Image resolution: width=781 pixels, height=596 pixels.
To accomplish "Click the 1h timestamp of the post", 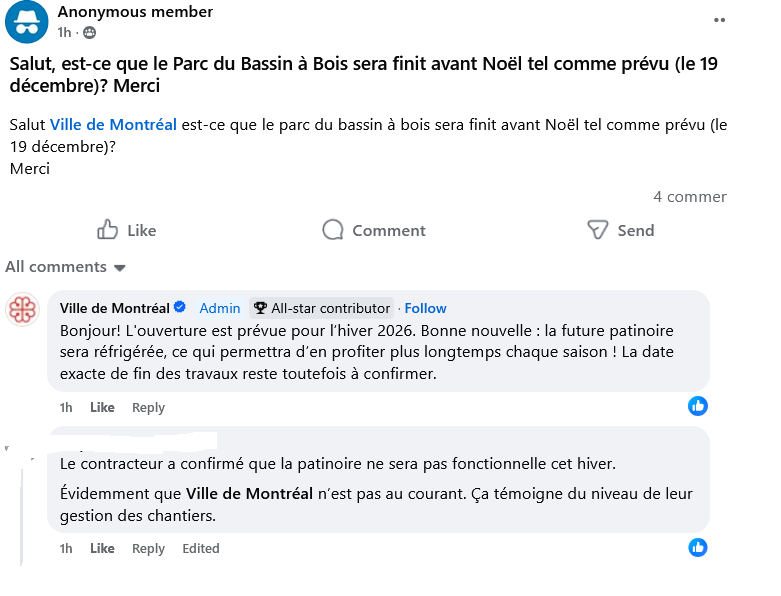I will (x=64, y=33).
